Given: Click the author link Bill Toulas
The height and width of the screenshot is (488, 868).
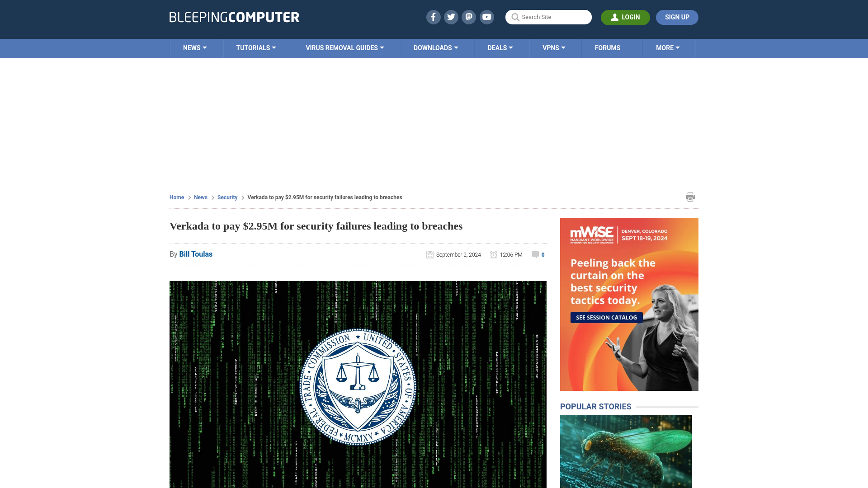Looking at the screenshot, I should click(196, 254).
